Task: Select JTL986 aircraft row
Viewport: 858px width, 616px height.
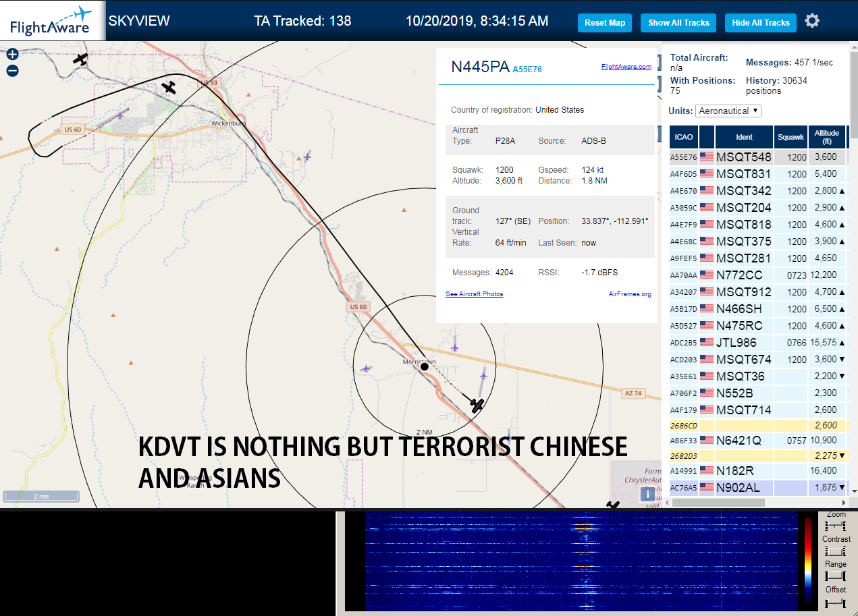Action: click(759, 343)
